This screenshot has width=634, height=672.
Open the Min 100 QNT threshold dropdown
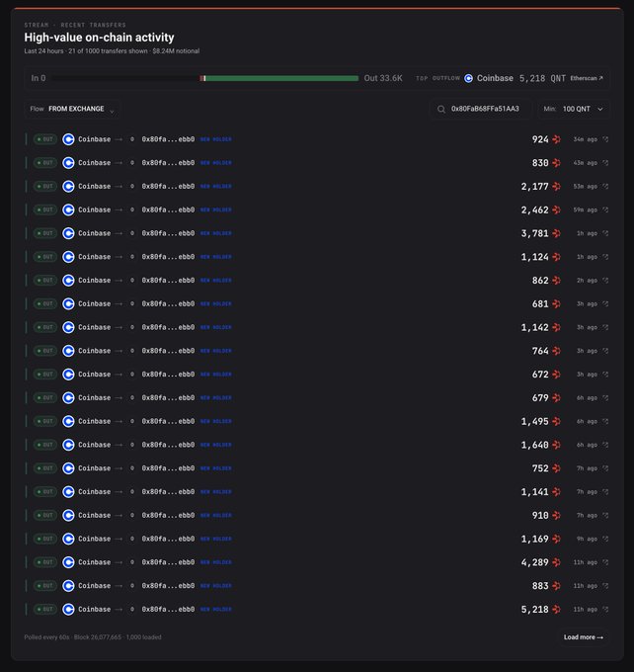click(574, 109)
